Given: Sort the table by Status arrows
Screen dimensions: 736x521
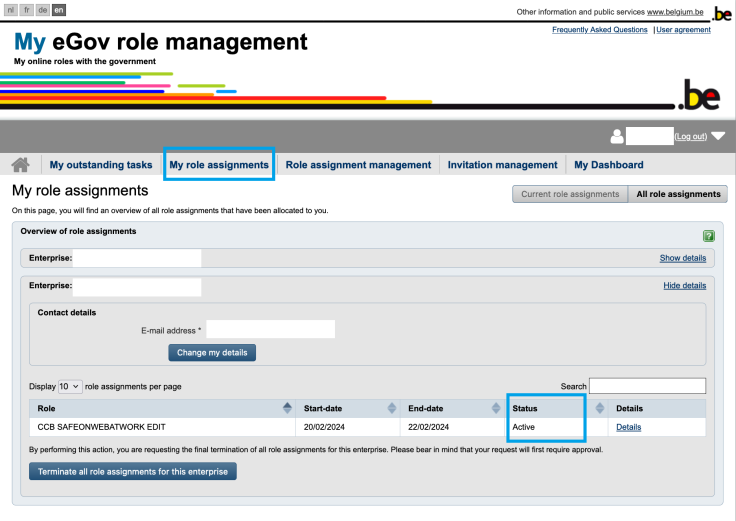Looking at the screenshot, I should point(599,408).
